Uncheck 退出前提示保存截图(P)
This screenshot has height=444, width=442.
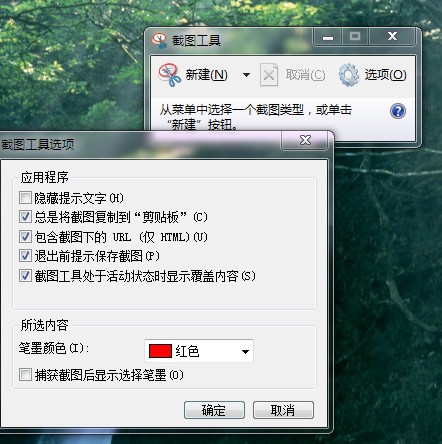pyautogui.click(x=25, y=256)
